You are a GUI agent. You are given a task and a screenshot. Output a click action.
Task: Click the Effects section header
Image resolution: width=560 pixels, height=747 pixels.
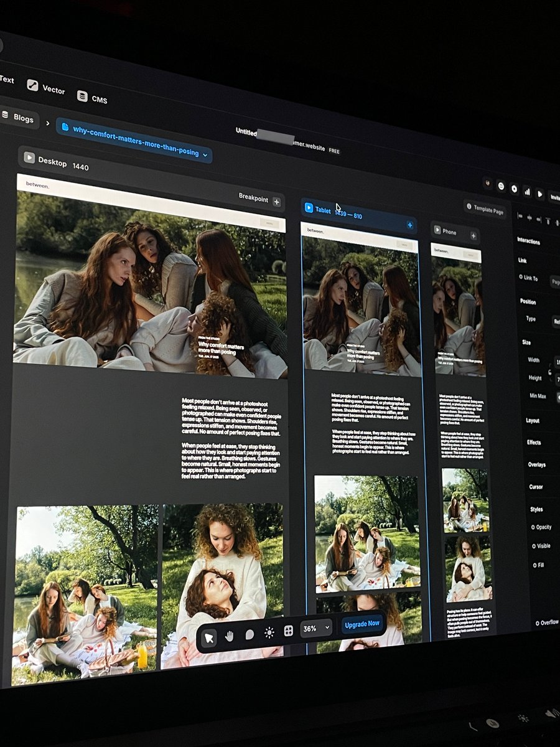pyautogui.click(x=534, y=443)
